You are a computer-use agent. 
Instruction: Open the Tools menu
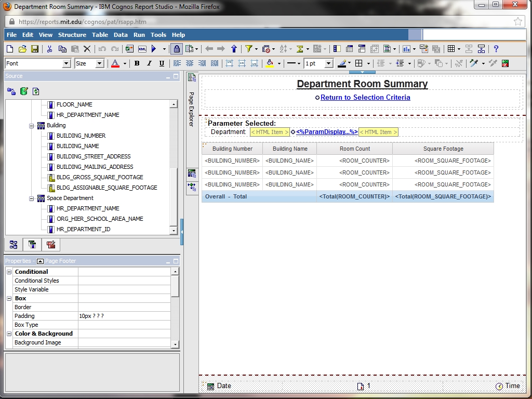click(158, 35)
